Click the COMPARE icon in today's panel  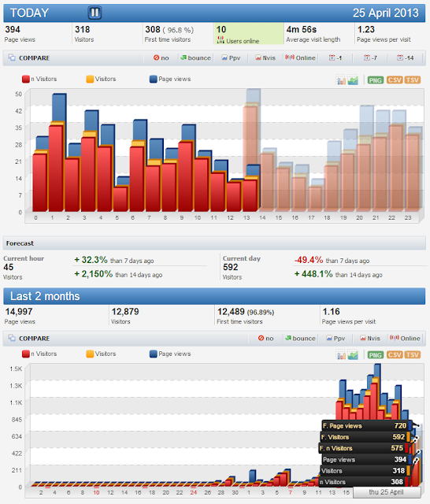tap(12, 57)
